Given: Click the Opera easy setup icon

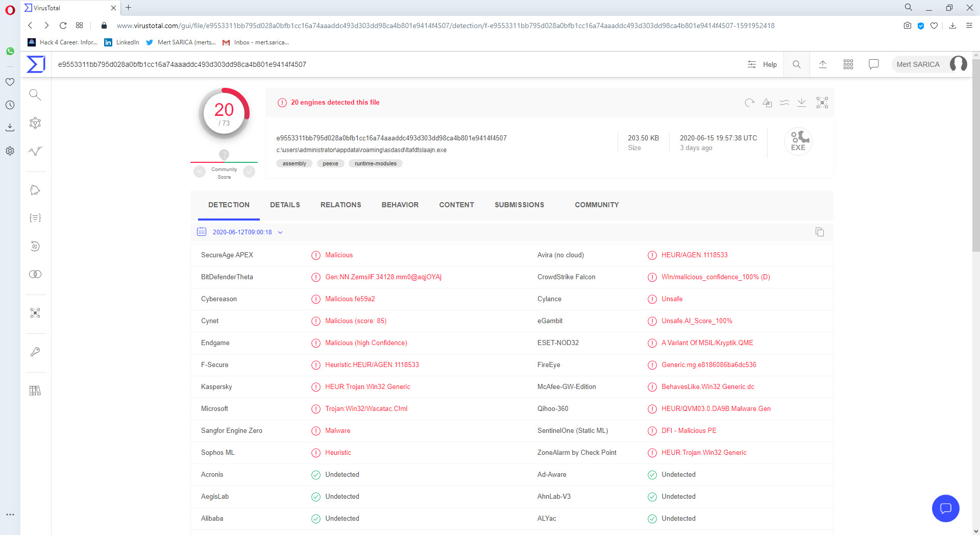Looking at the screenshot, I should click(x=969, y=26).
